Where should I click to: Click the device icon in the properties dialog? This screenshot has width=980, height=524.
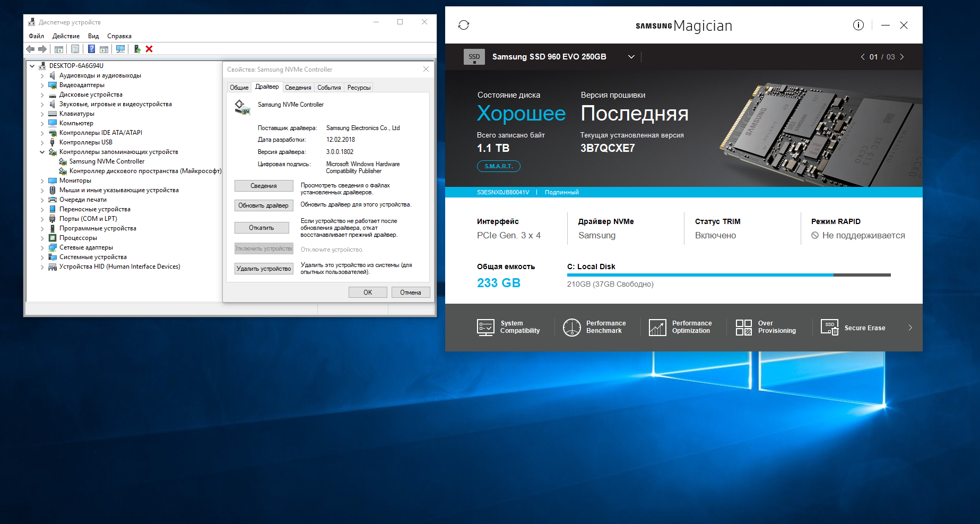click(242, 107)
